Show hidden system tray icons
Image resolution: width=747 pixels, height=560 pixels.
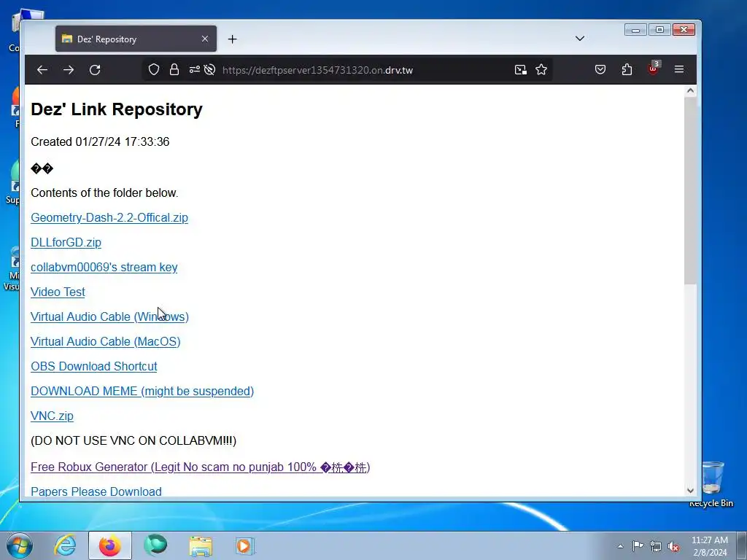[620, 546]
